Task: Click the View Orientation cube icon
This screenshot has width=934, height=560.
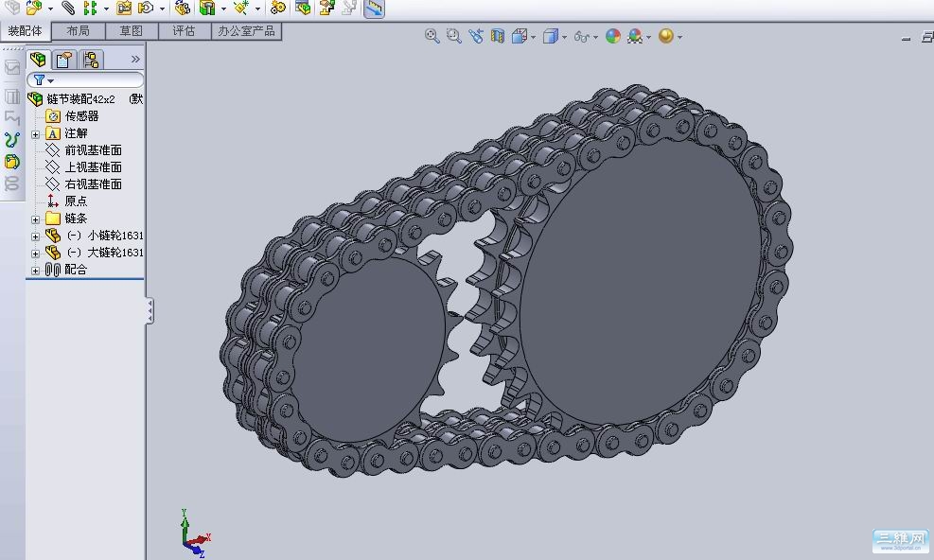Action: [x=520, y=36]
